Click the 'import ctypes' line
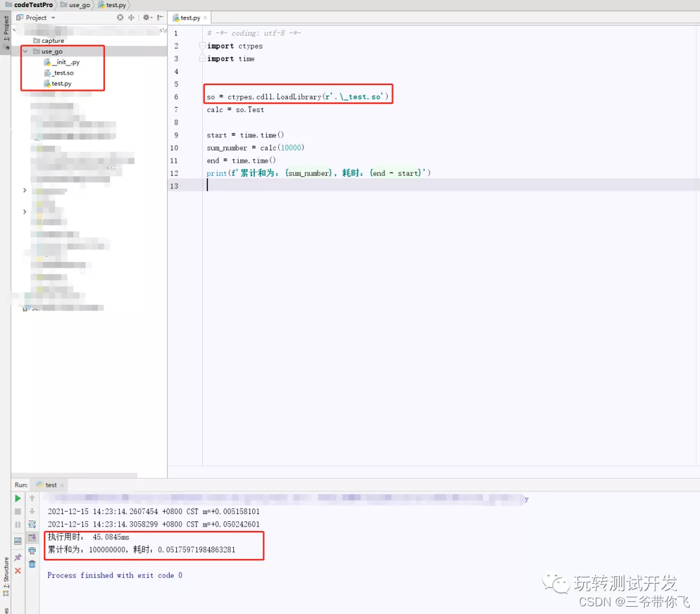700x614 pixels. (235, 46)
